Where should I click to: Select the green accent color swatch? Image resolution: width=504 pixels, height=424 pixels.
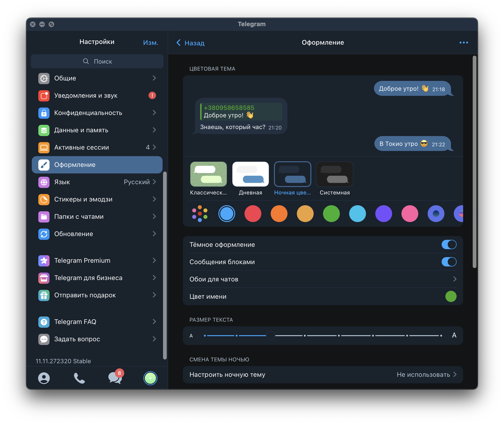[331, 213]
